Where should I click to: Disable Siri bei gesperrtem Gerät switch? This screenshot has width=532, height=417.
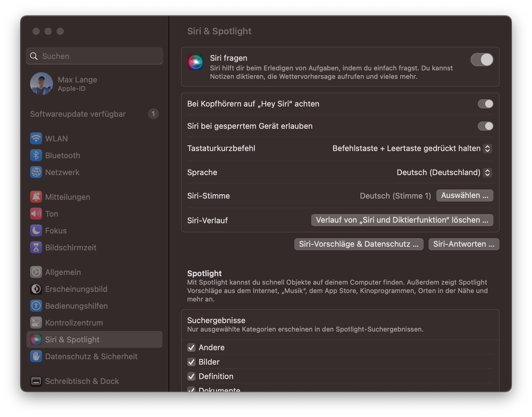click(485, 126)
